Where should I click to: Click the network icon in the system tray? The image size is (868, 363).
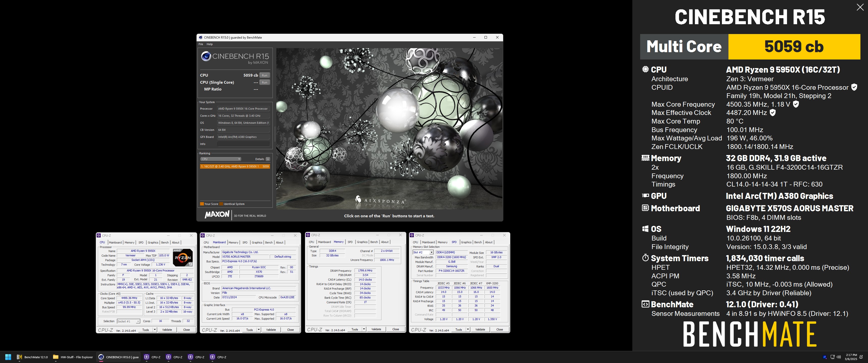[x=832, y=357]
